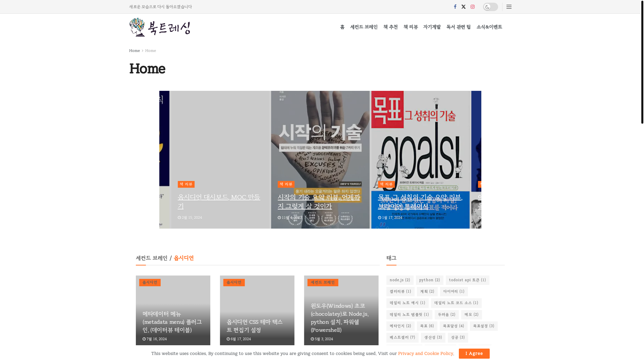Click the 북트레싱 site logo
Viewport: 644px width, 362px height.
pos(160,27)
